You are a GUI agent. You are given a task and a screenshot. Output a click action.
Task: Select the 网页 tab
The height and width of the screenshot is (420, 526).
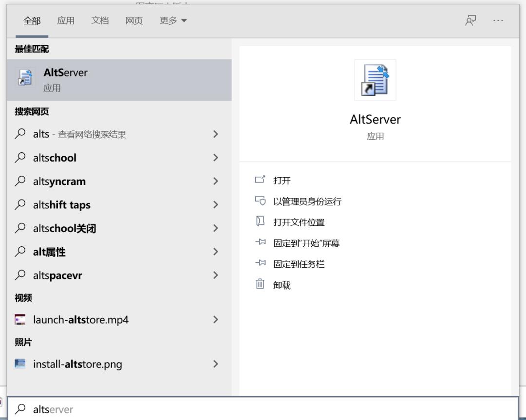pyautogui.click(x=134, y=21)
